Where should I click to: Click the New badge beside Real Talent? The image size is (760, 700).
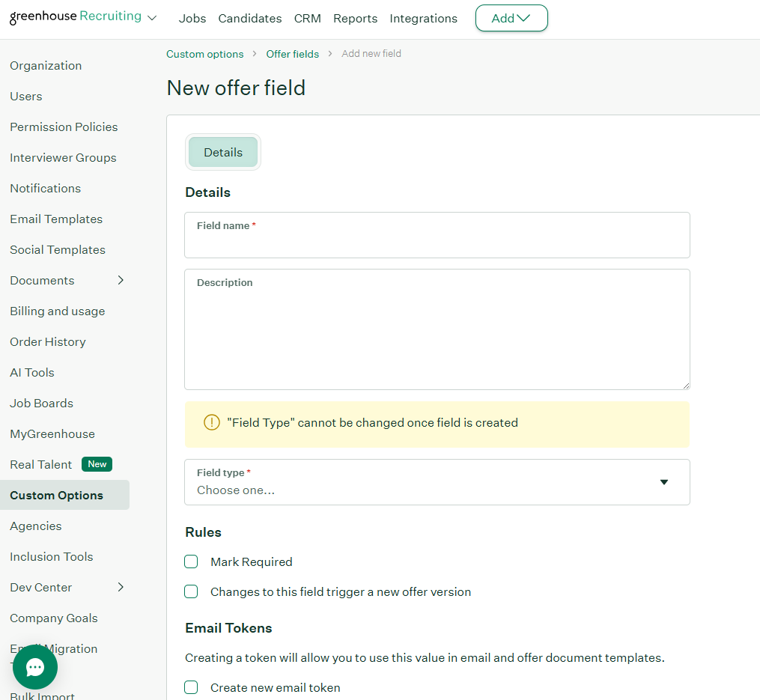click(97, 464)
